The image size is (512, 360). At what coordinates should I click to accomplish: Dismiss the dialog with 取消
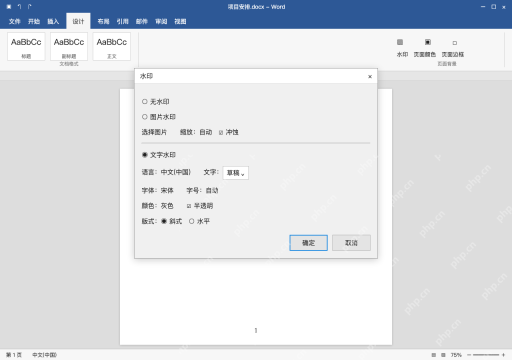[x=351, y=243]
